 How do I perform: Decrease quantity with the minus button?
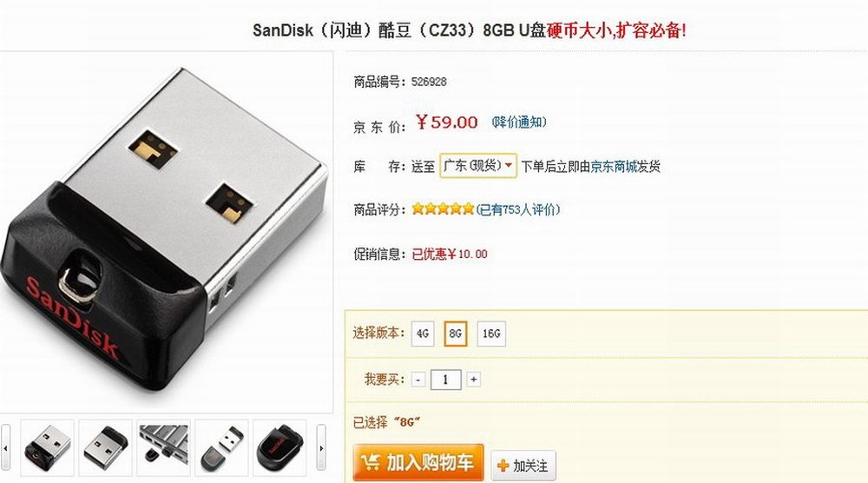coord(418,380)
